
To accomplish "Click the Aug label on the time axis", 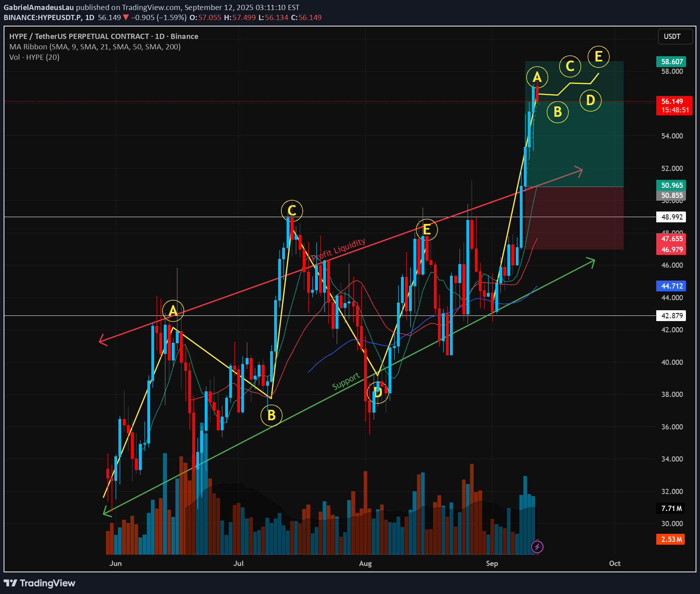I will [x=365, y=563].
